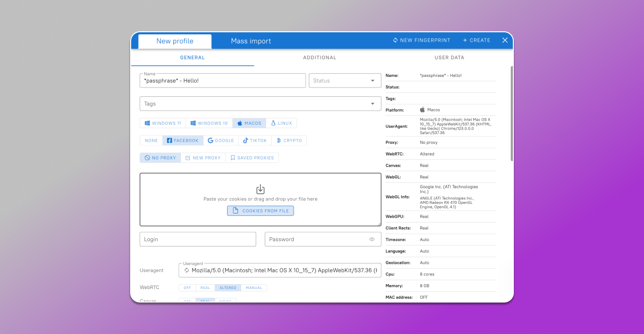
Task: Select the Windows 11 platform icon
Action: pos(147,123)
